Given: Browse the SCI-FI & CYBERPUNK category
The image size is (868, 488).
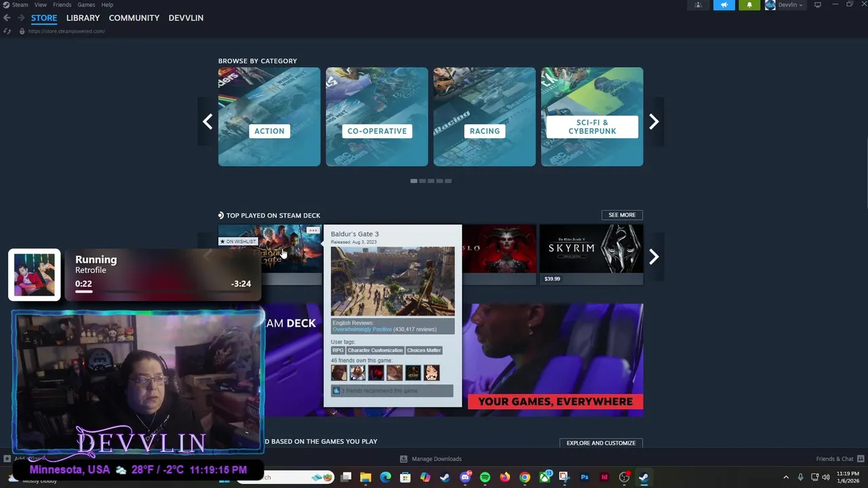Looking at the screenshot, I should click(592, 117).
